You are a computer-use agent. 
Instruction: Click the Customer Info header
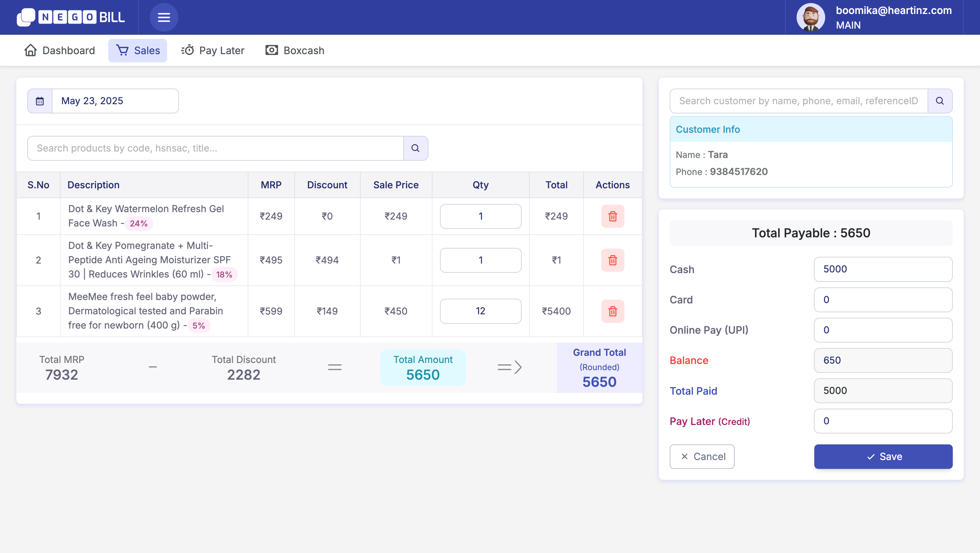pos(811,129)
